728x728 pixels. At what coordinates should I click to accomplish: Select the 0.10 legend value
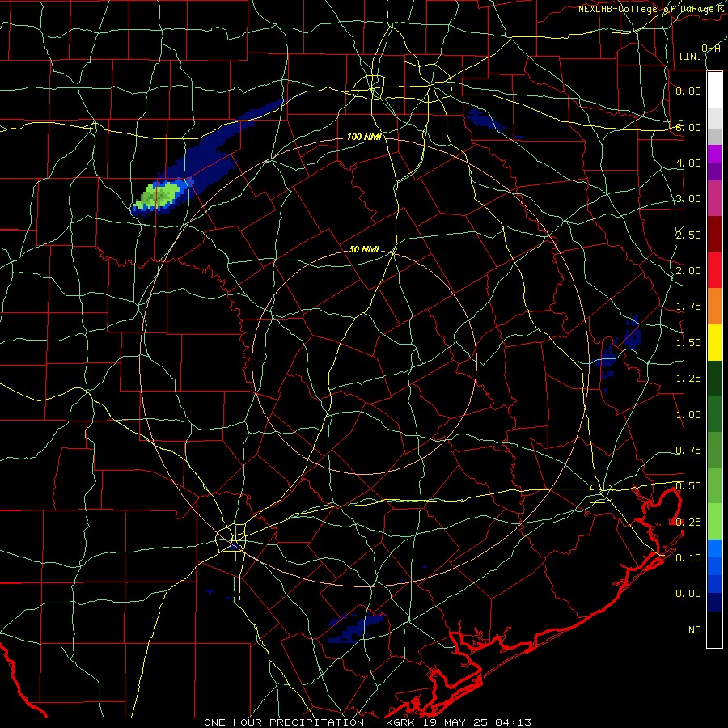pyautogui.click(x=688, y=558)
